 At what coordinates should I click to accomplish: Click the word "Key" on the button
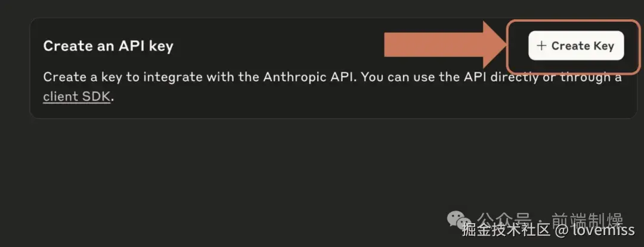pyautogui.click(x=603, y=46)
